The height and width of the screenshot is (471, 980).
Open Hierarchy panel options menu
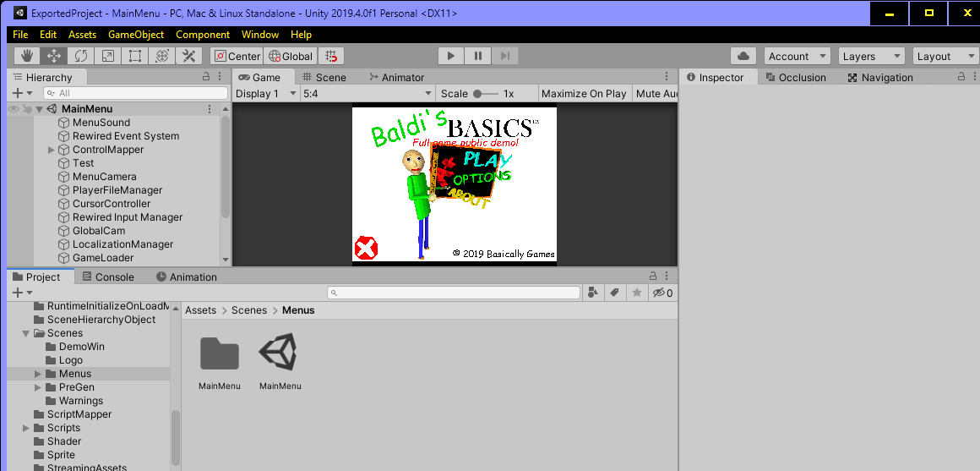click(220, 76)
